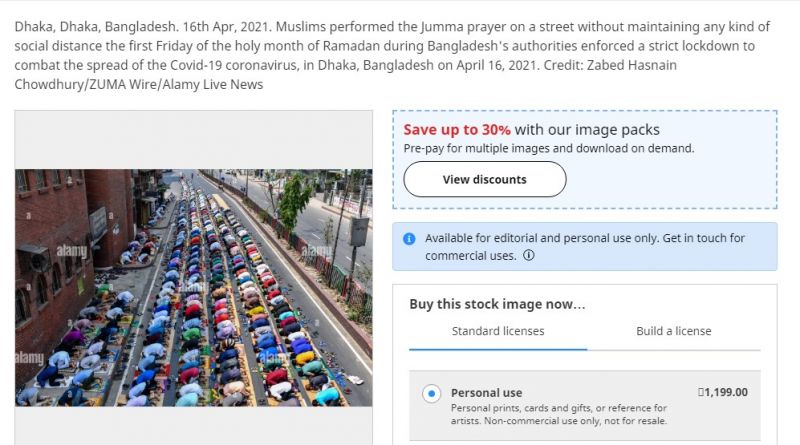Switch to the Standard licenses tab
Viewport: 800px width, 445px height.
click(x=498, y=331)
